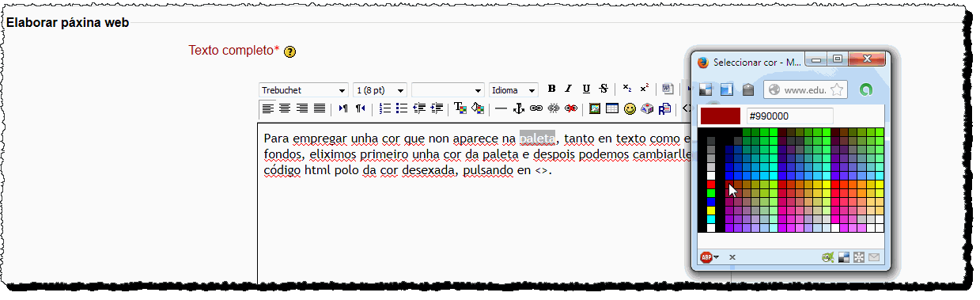
Task: Click the special character cube icon
Action: click(x=647, y=108)
